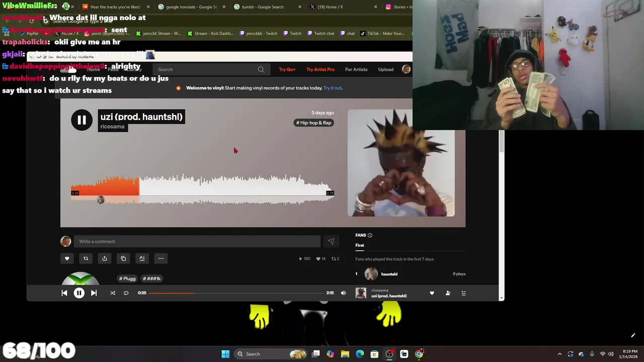Toggle shuffle in the bottom player
This screenshot has height=362, width=644.
coord(113,293)
